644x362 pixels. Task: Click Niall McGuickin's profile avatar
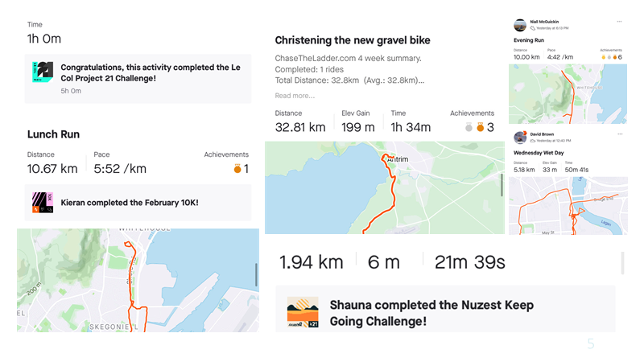click(x=520, y=25)
